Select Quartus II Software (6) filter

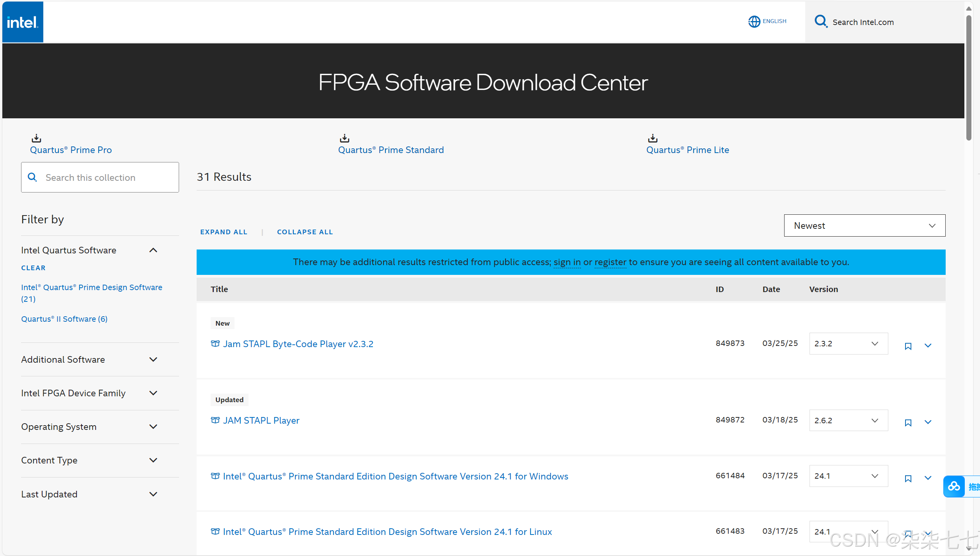pyautogui.click(x=64, y=319)
